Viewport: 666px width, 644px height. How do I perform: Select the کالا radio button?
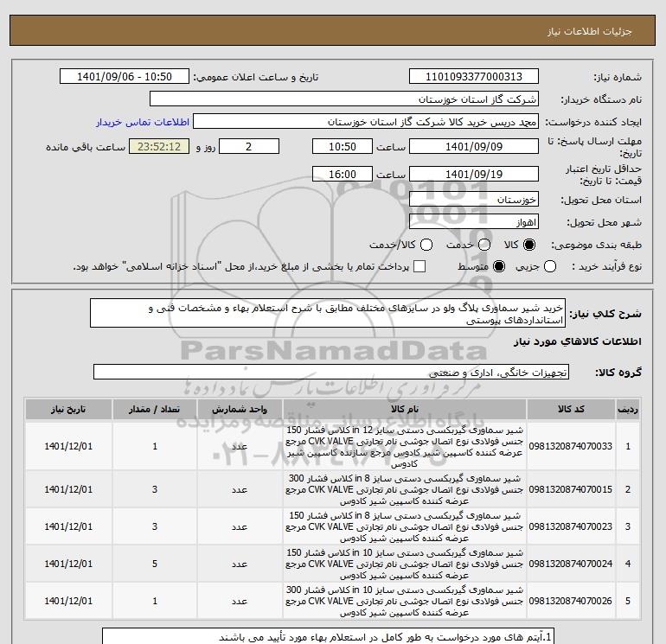point(529,245)
